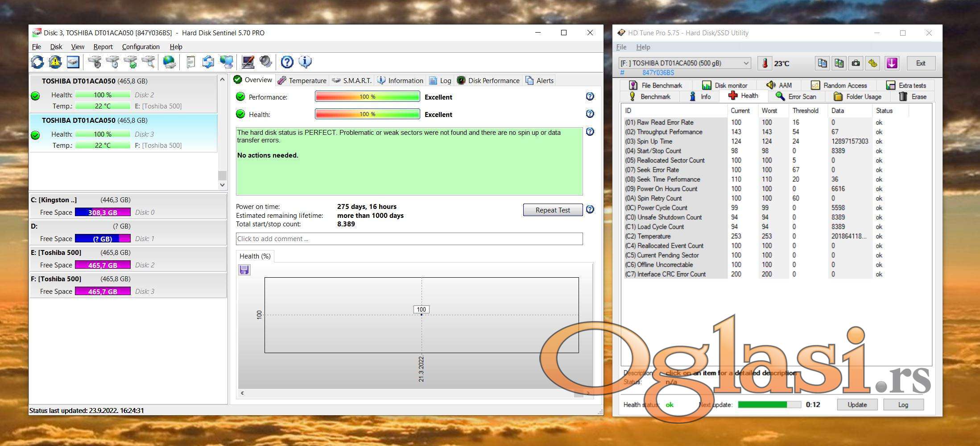Click the floppy save icon above health graph
This screenshot has width=980, height=446.
pyautogui.click(x=244, y=270)
